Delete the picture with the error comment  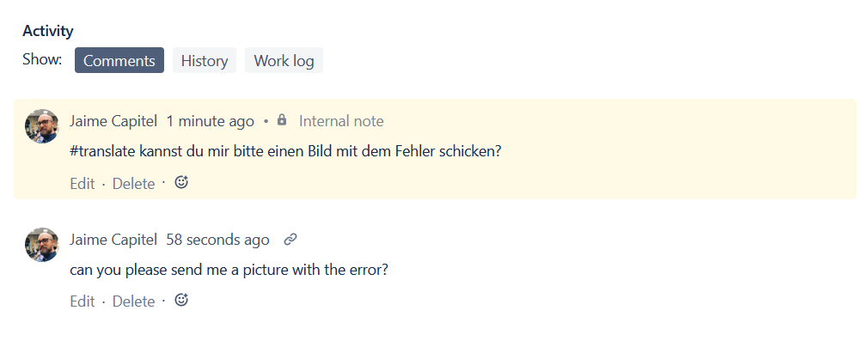tap(133, 301)
